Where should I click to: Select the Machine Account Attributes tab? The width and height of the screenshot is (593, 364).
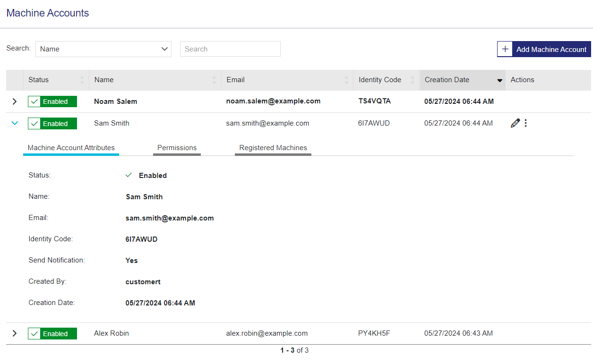pyautogui.click(x=71, y=148)
